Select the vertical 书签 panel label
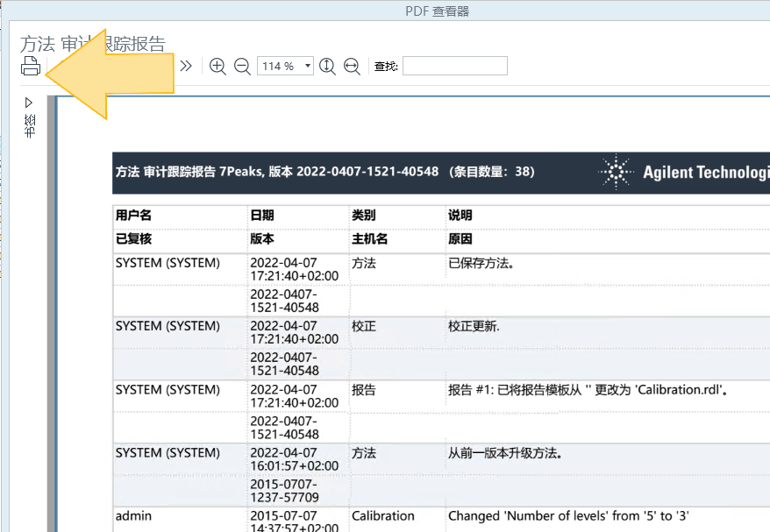This screenshot has width=770, height=532. click(30, 125)
